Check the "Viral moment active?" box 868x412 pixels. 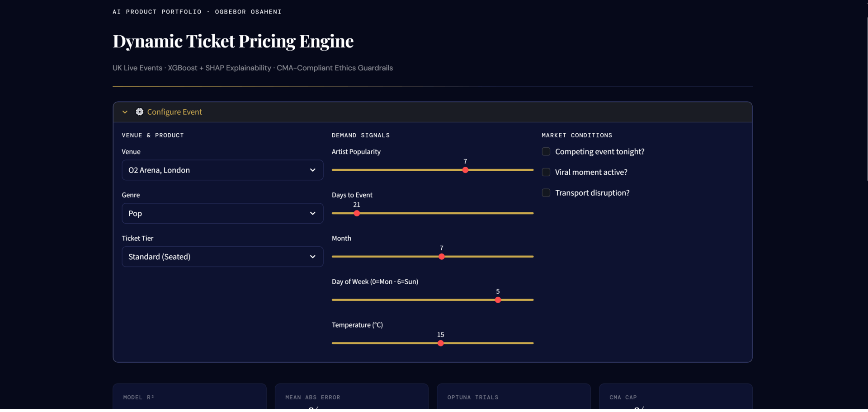[546, 172]
